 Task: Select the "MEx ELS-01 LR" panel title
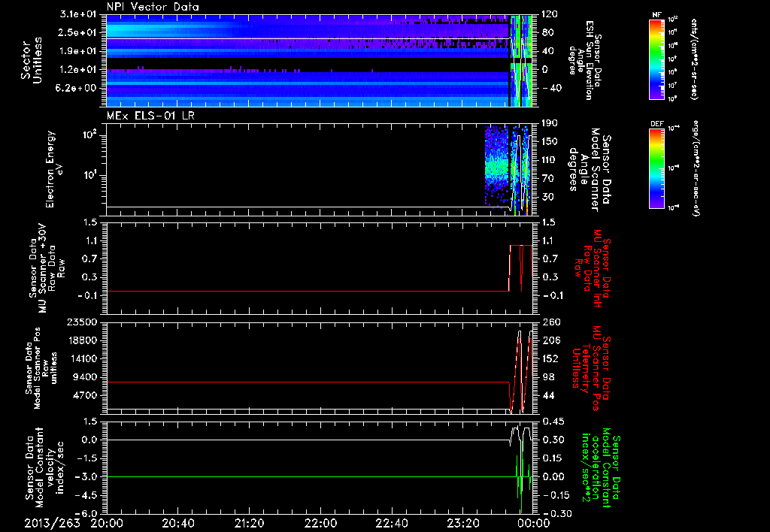150,116
